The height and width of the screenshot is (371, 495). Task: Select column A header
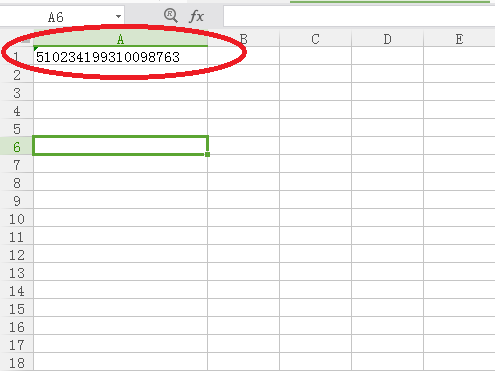click(120, 39)
